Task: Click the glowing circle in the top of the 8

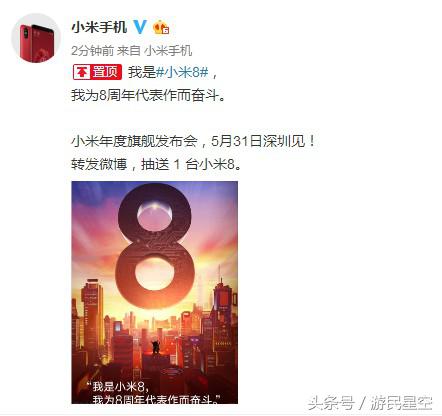Action: click(155, 213)
